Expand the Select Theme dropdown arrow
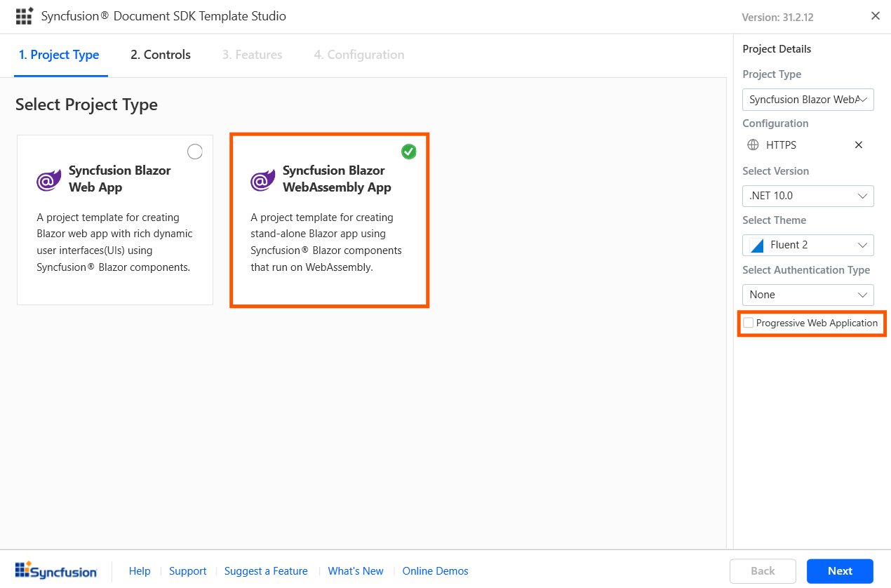 863,246
